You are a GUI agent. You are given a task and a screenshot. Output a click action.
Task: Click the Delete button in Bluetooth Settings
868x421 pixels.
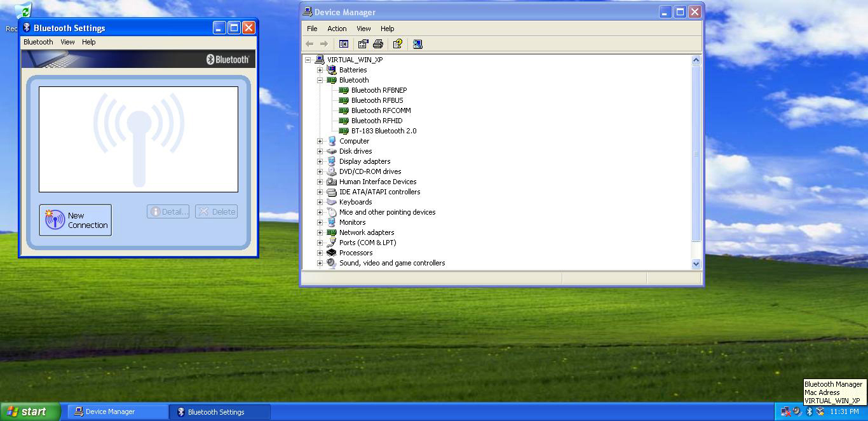[217, 211]
